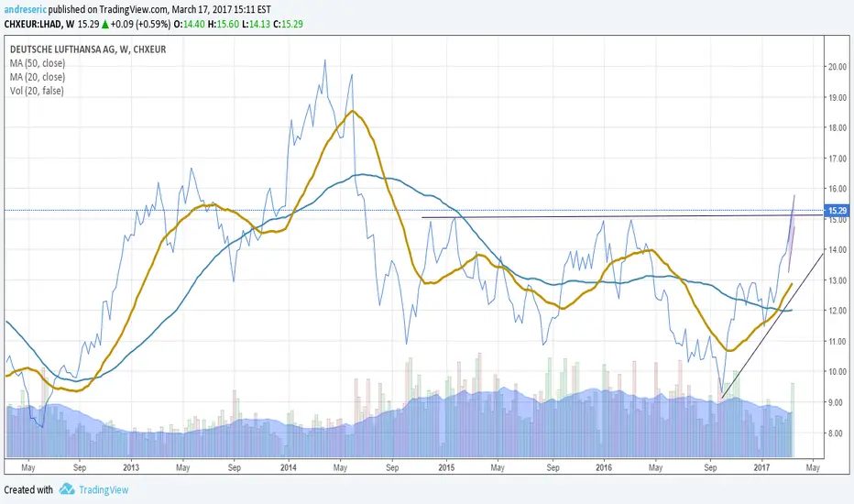Click the 17.00 price axis label
Image resolution: width=854 pixels, height=504 pixels.
click(838, 159)
